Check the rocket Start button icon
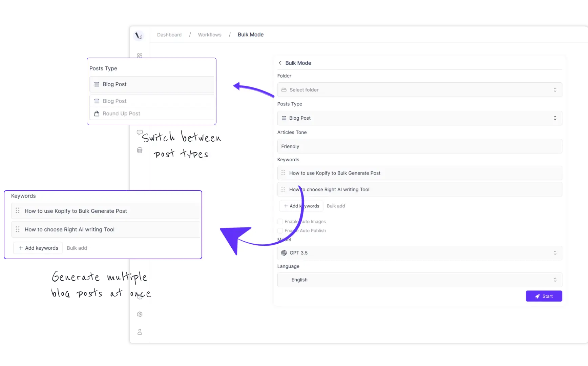The width and height of the screenshot is (588, 366). pos(537,296)
